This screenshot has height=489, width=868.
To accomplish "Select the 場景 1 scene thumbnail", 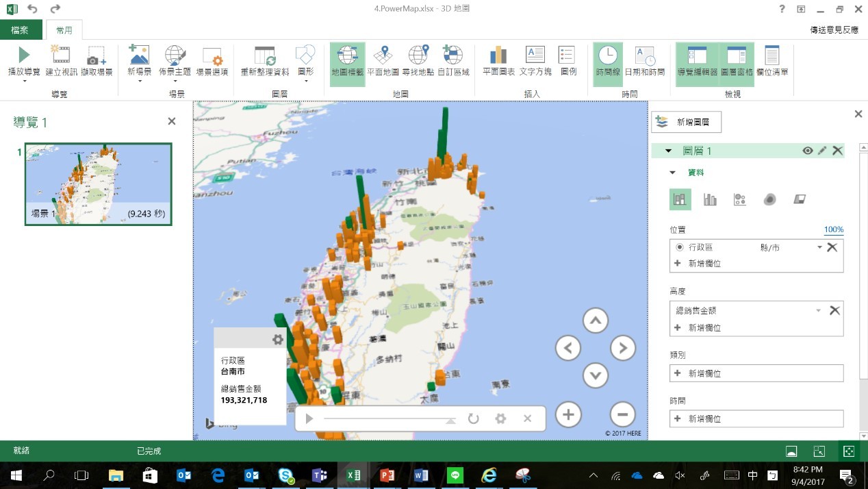I will pos(99,184).
